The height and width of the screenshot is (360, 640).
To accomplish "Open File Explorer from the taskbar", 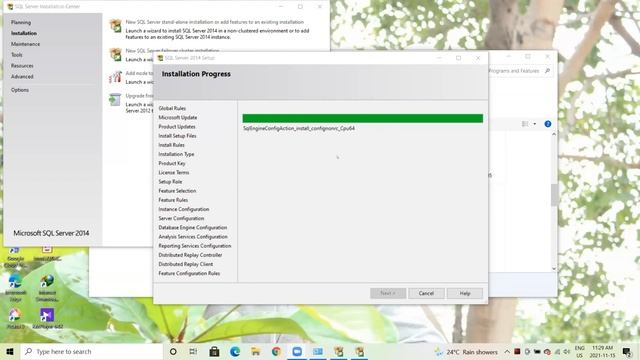I will click(256, 351).
